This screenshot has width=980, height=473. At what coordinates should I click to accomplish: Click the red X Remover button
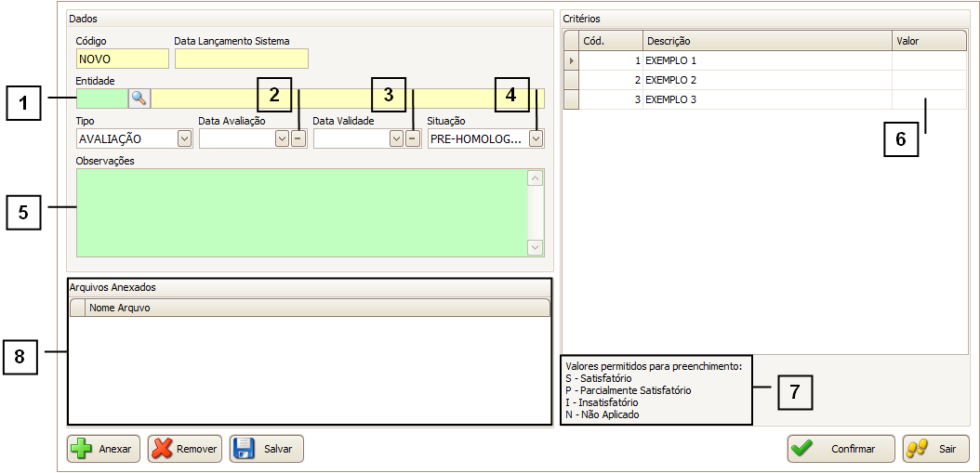click(184, 449)
